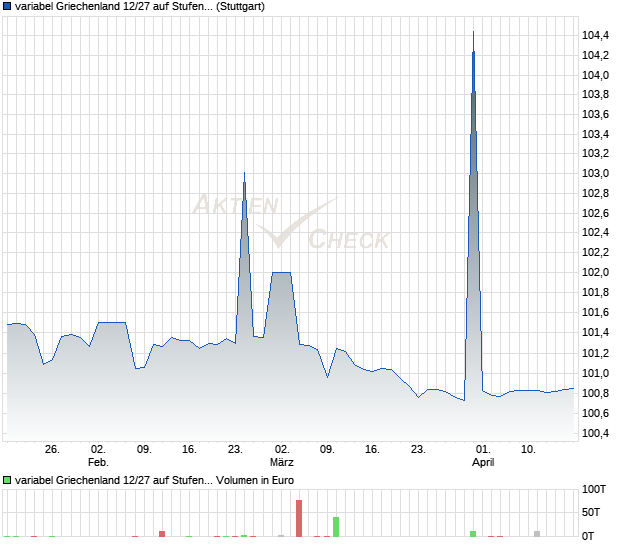The image size is (620, 546).
Task: Click the volume title 'variabel Griechenland 12/27 auf Stufen... Volumen in Euro'
Action: (154, 480)
